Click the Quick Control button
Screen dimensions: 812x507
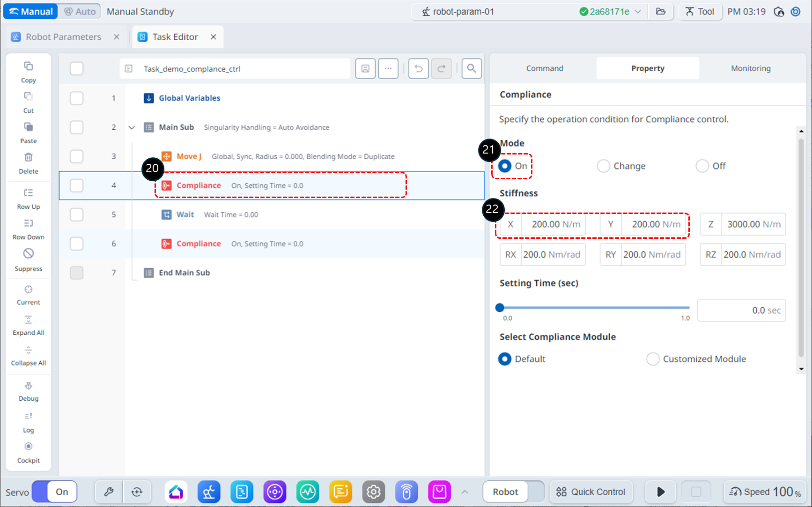point(591,492)
